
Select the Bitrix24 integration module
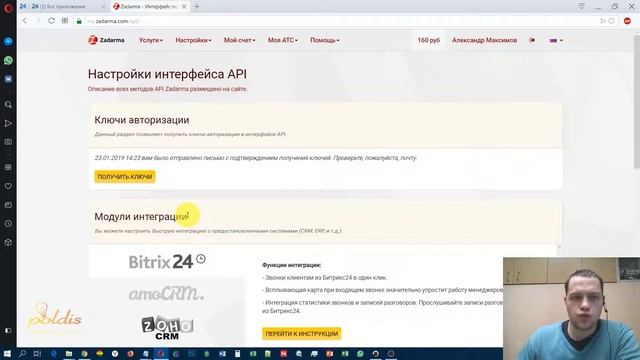coord(167,261)
